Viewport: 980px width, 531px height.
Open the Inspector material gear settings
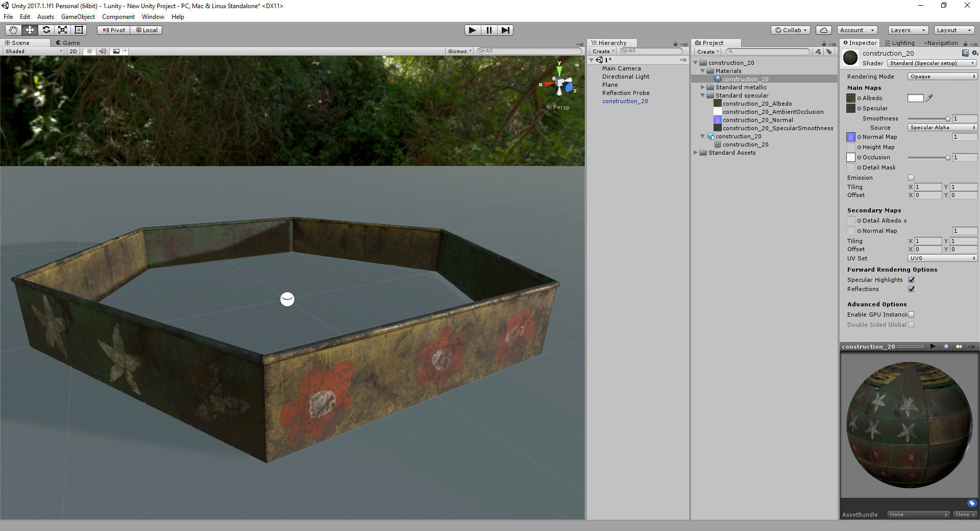click(x=974, y=53)
